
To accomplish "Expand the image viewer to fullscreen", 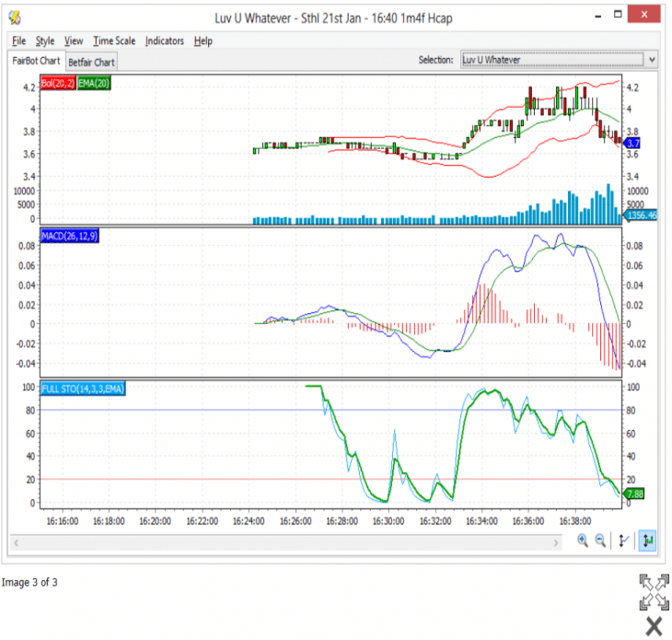I will pos(654,590).
